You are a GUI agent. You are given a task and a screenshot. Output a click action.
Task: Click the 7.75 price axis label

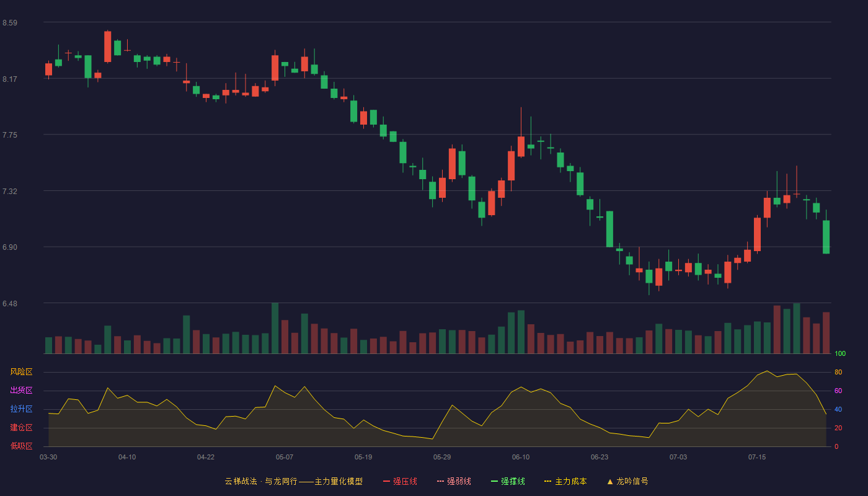(x=10, y=135)
